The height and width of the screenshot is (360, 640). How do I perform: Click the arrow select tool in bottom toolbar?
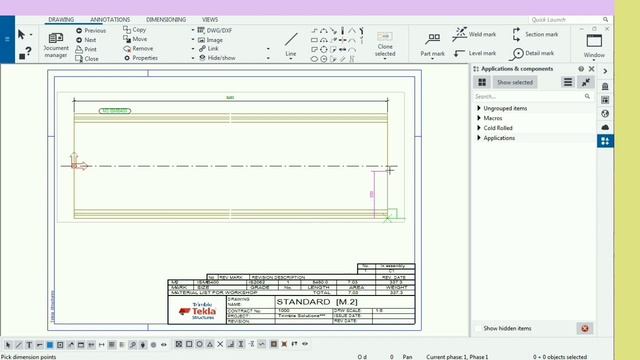click(x=8, y=344)
